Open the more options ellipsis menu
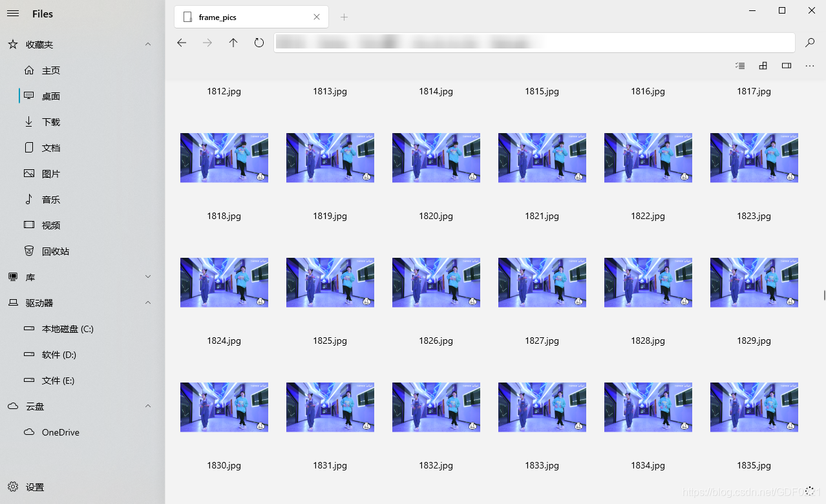The image size is (826, 504). click(x=810, y=65)
